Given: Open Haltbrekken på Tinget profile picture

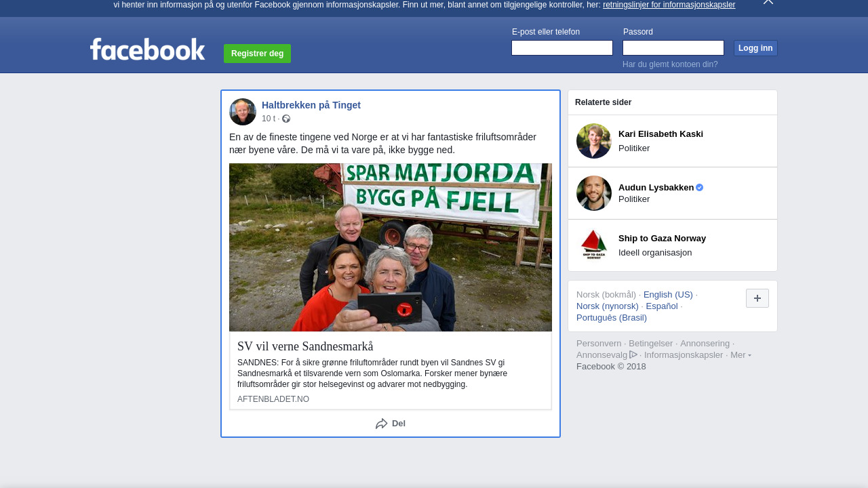Looking at the screenshot, I should (243, 112).
